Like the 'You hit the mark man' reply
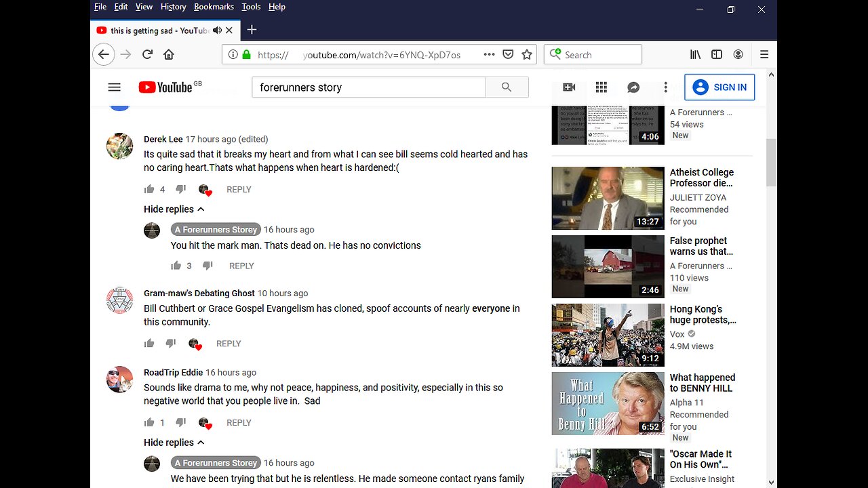Viewport: 868px width, 488px height. point(176,266)
